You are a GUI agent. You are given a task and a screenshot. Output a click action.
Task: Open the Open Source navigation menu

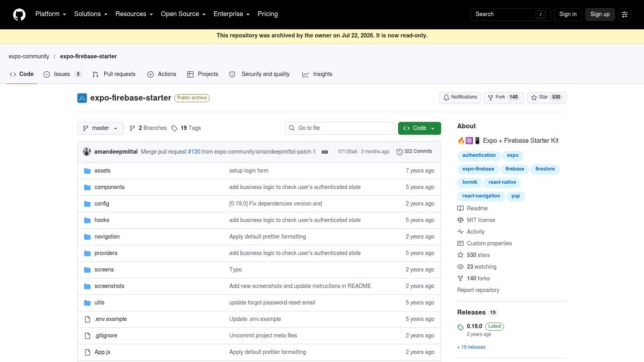[183, 14]
